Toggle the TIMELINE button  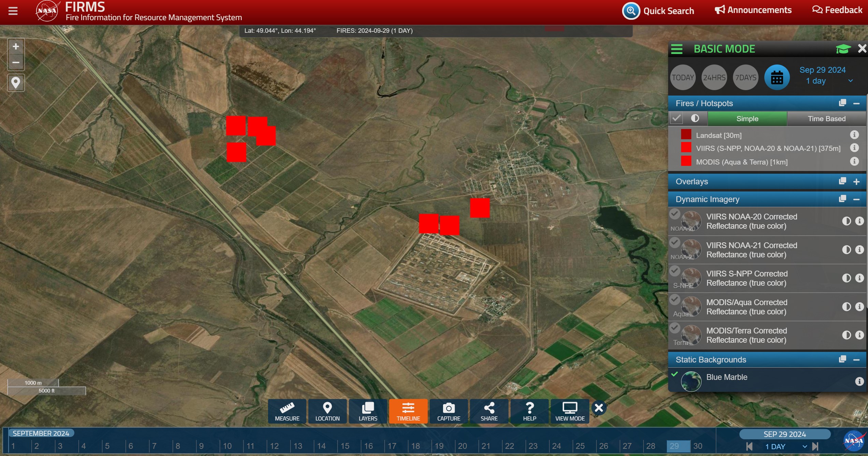(408, 411)
